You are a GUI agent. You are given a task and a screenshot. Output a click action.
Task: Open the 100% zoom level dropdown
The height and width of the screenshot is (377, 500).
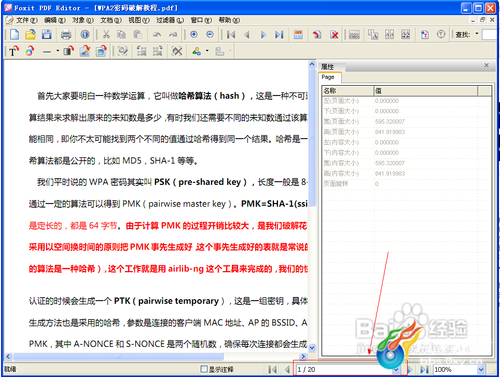[x=481, y=369]
